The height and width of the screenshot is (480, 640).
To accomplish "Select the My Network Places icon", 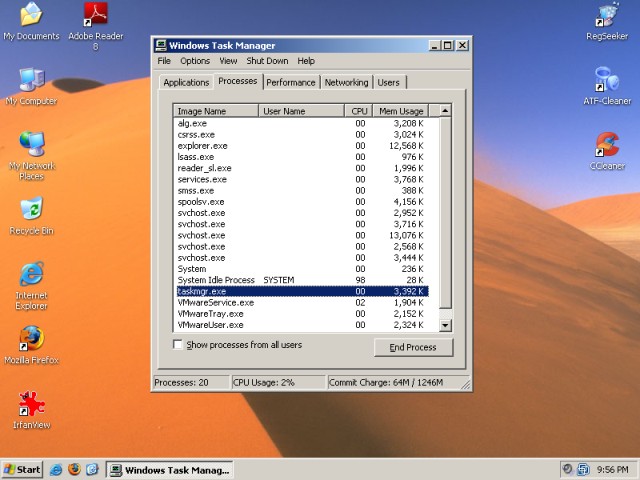I will (31, 156).
